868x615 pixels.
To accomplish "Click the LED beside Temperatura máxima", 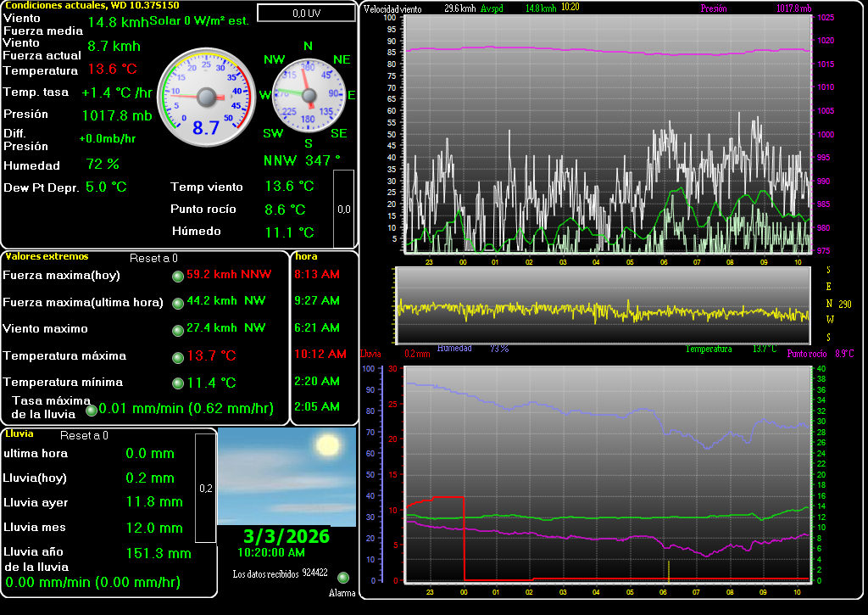I will coord(178,357).
